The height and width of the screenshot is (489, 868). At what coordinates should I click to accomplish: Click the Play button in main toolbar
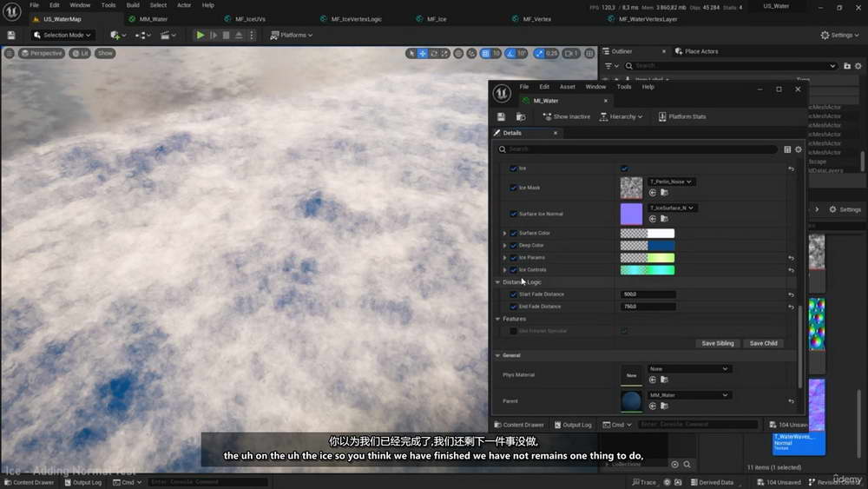pos(200,35)
